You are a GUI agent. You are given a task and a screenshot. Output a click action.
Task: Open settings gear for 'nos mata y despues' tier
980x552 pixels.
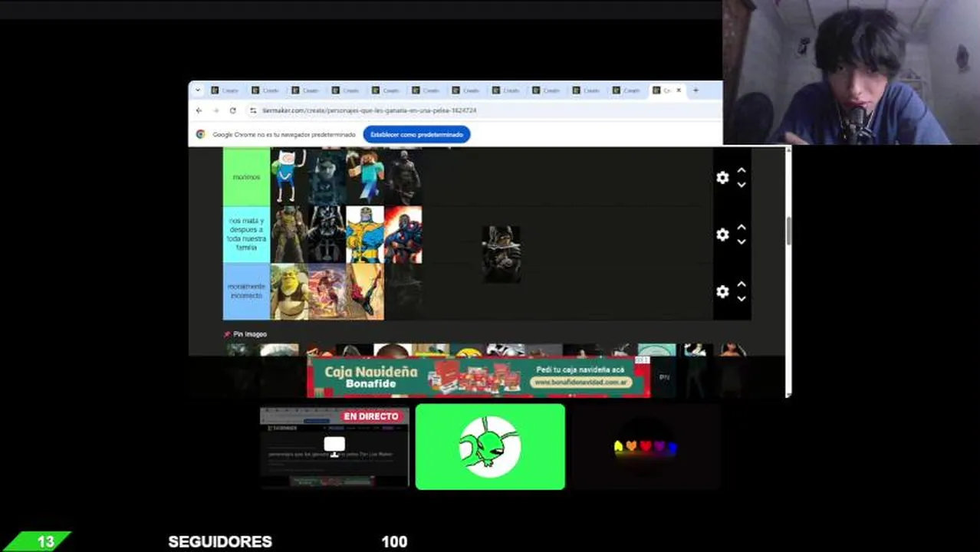pyautogui.click(x=722, y=235)
